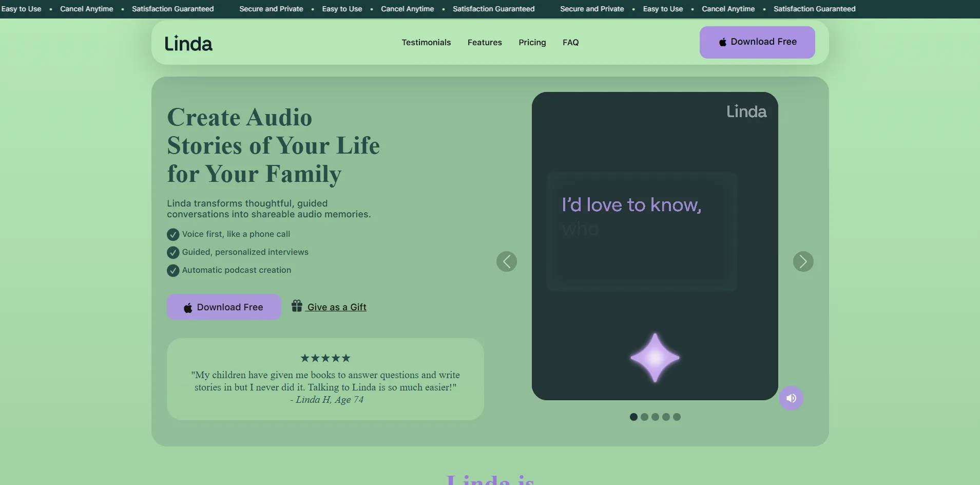Go to the previous carousel slide
This screenshot has height=485, width=980.
tap(506, 262)
